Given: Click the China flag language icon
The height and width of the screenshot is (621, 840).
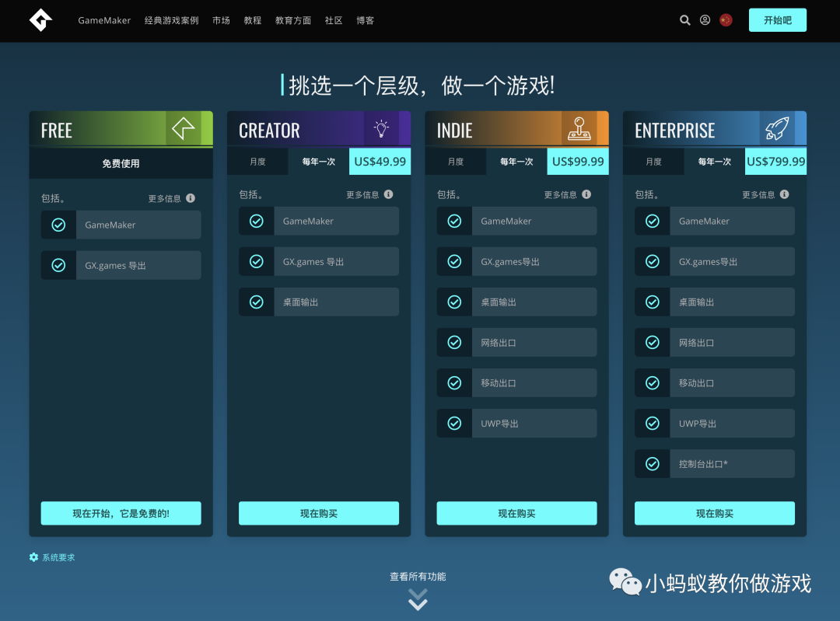Looking at the screenshot, I should 726,19.
